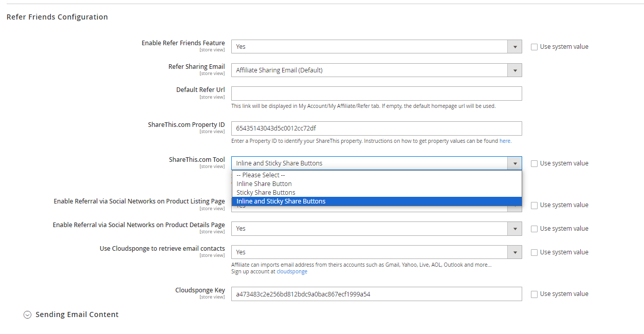Viewport: 644px width, 334px height.
Task: Open the Refer Sharing Email dropdown
Action: [x=376, y=70]
